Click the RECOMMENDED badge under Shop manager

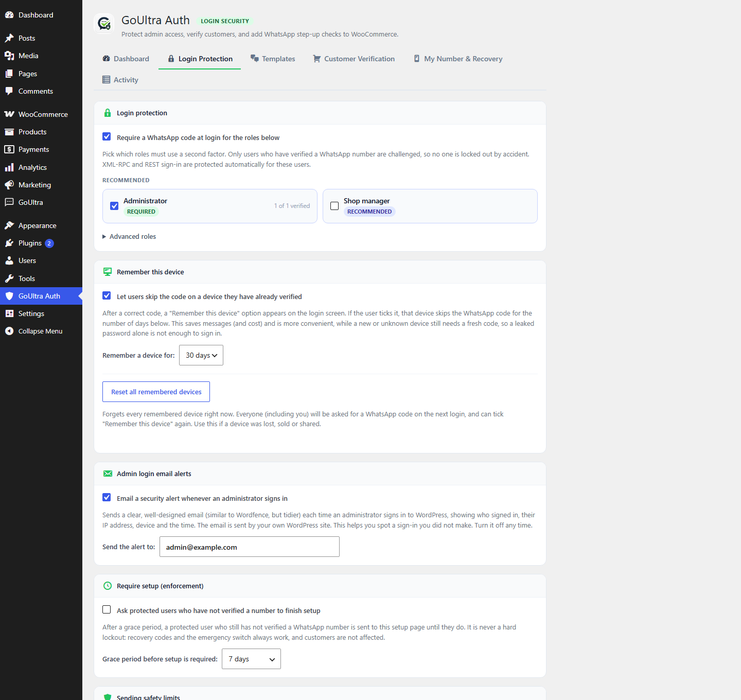(x=369, y=212)
